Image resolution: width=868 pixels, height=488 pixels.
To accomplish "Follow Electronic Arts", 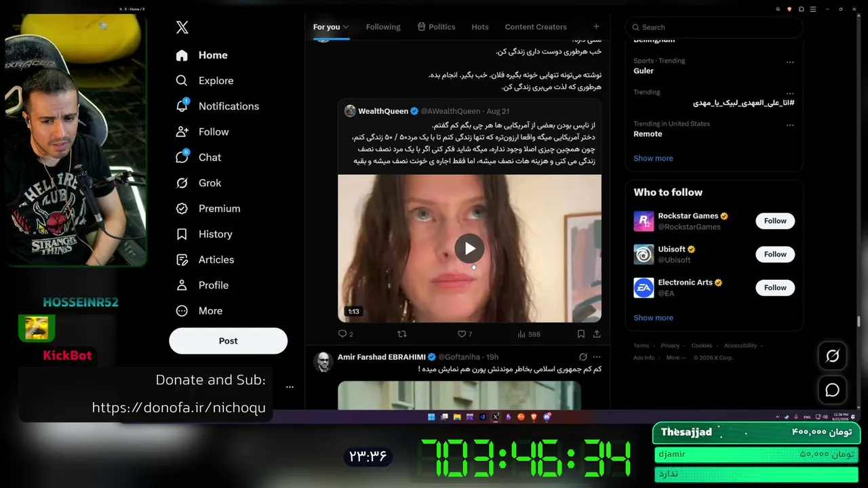I will coord(775,287).
